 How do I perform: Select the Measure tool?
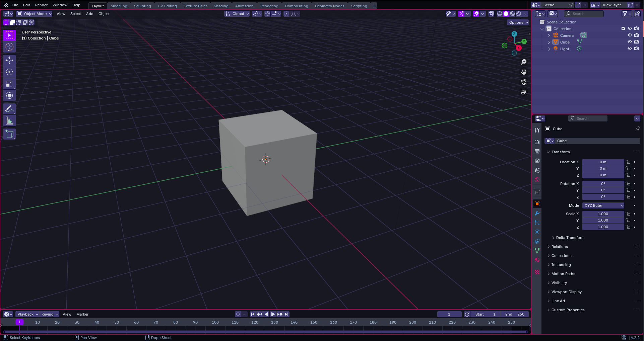coord(9,120)
